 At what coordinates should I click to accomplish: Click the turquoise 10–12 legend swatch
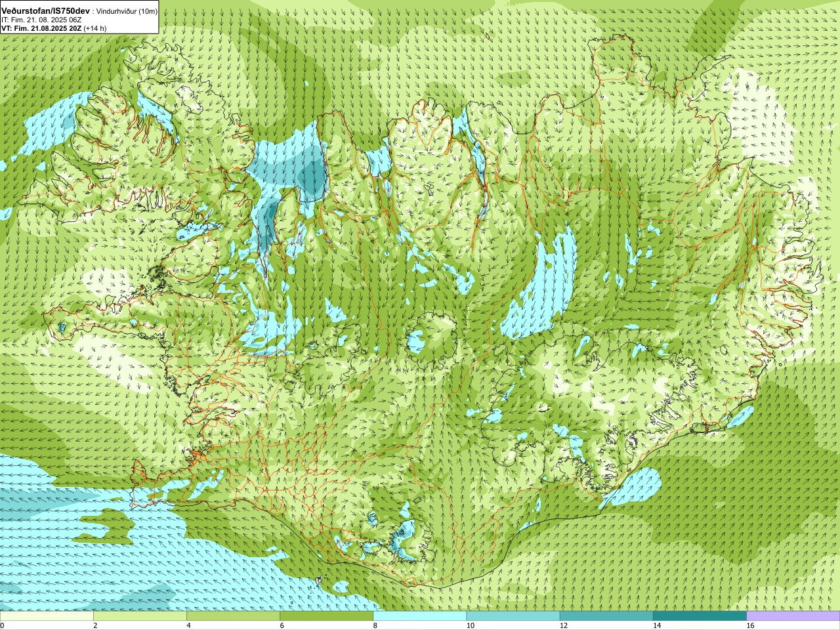click(513, 616)
